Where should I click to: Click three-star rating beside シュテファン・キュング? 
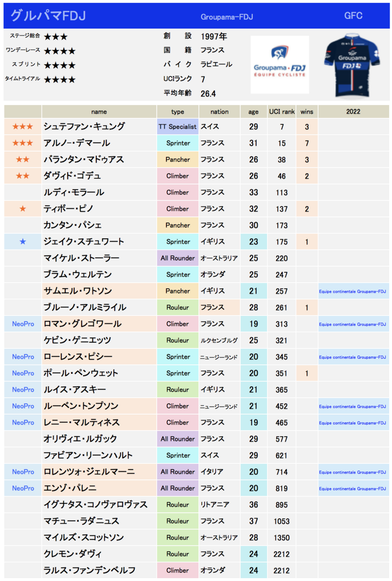pos(23,127)
